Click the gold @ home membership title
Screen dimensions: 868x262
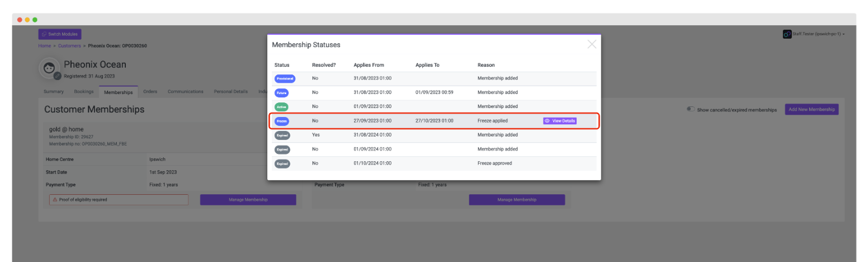[67, 129]
